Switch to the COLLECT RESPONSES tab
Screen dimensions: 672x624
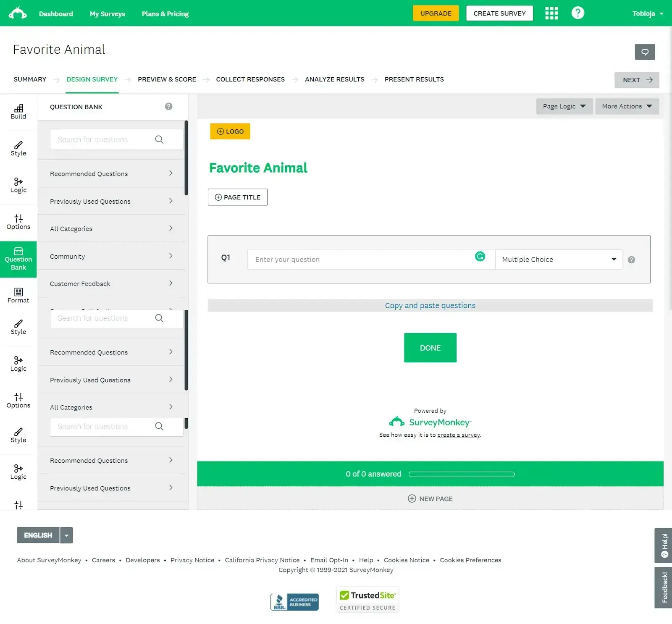pyautogui.click(x=250, y=79)
